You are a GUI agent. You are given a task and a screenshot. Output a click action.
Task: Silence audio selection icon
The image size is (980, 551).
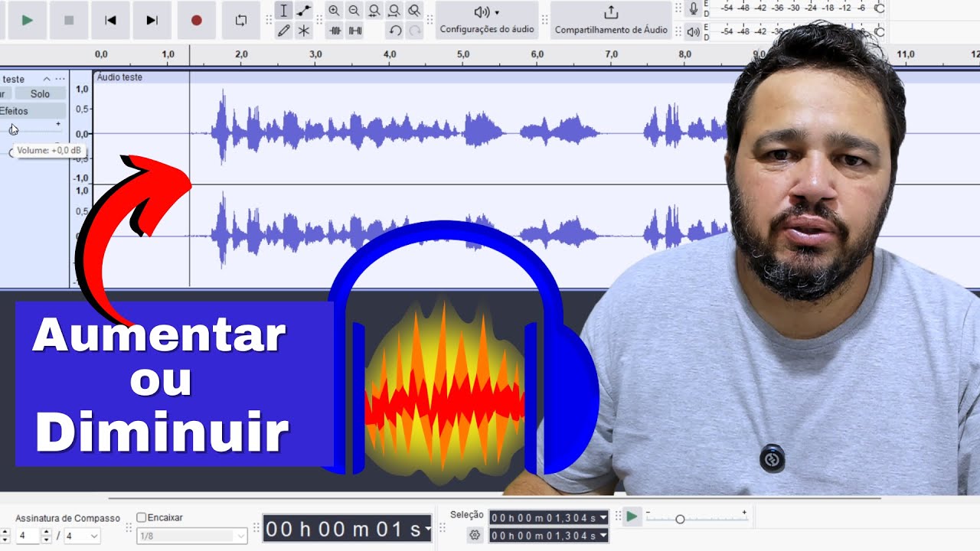click(354, 31)
